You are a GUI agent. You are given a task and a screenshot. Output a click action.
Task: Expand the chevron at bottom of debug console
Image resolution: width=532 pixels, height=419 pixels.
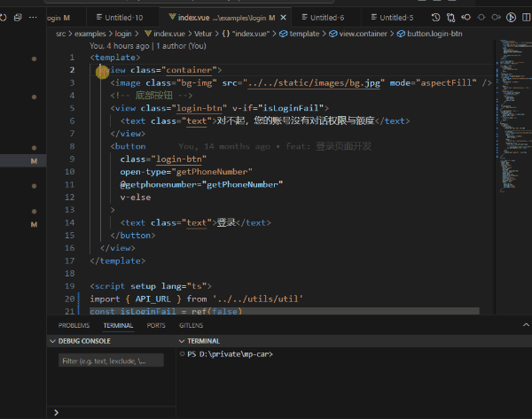[57, 412]
